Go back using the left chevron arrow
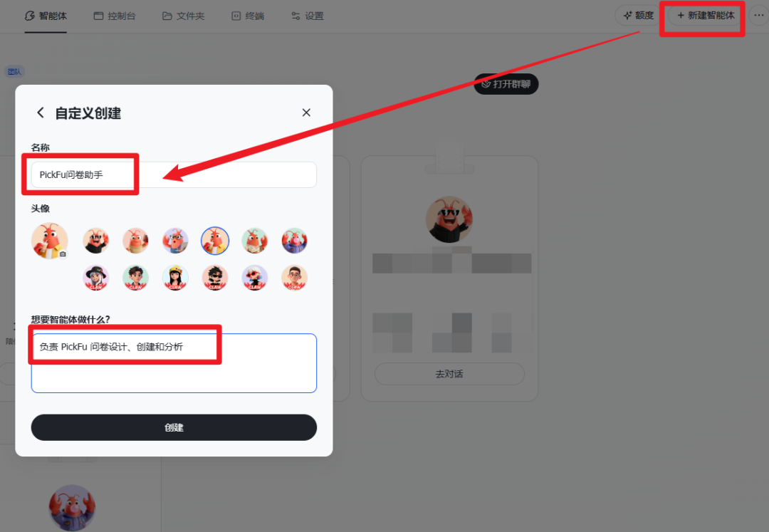769x532 pixels. (41, 113)
